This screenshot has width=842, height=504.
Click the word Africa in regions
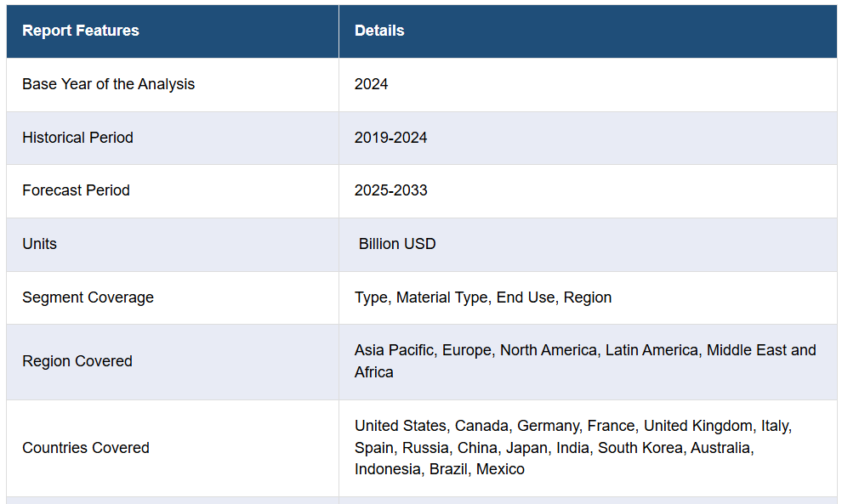373,372
